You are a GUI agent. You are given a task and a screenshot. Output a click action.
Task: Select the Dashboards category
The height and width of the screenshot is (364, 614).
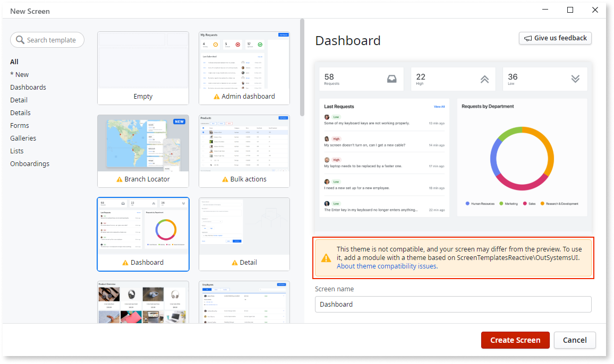point(28,87)
